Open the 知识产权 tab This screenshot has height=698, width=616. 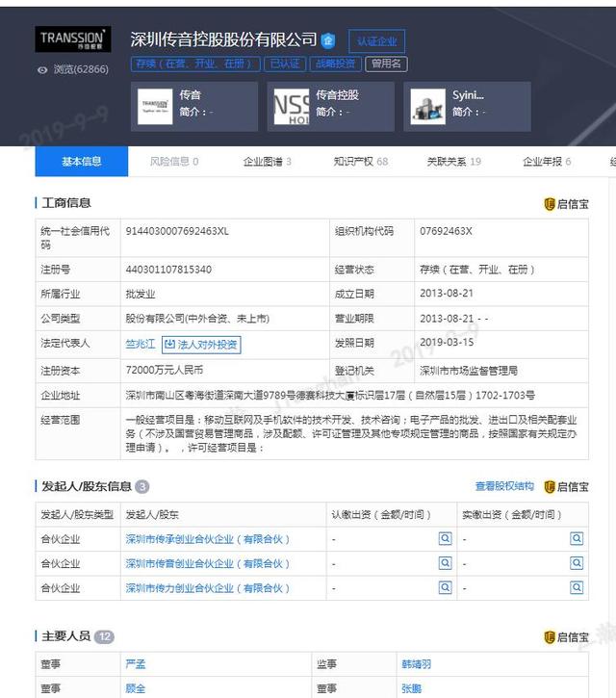[361, 162]
